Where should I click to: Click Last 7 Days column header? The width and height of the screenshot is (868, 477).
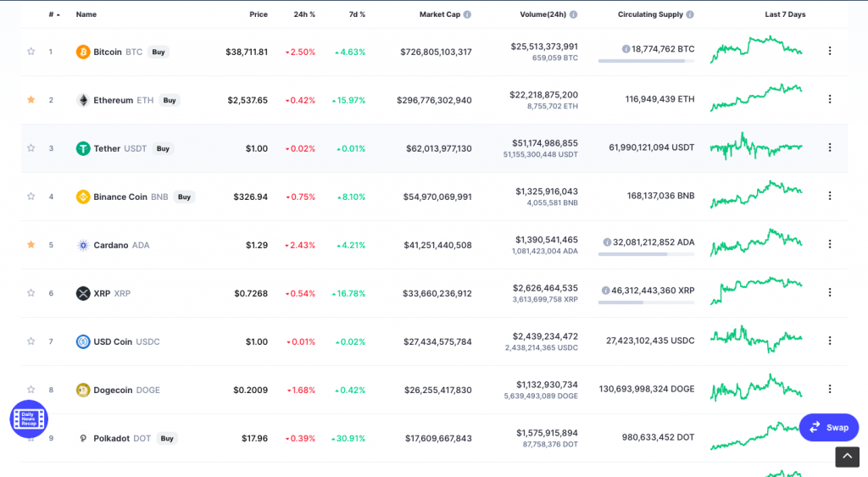coord(785,14)
